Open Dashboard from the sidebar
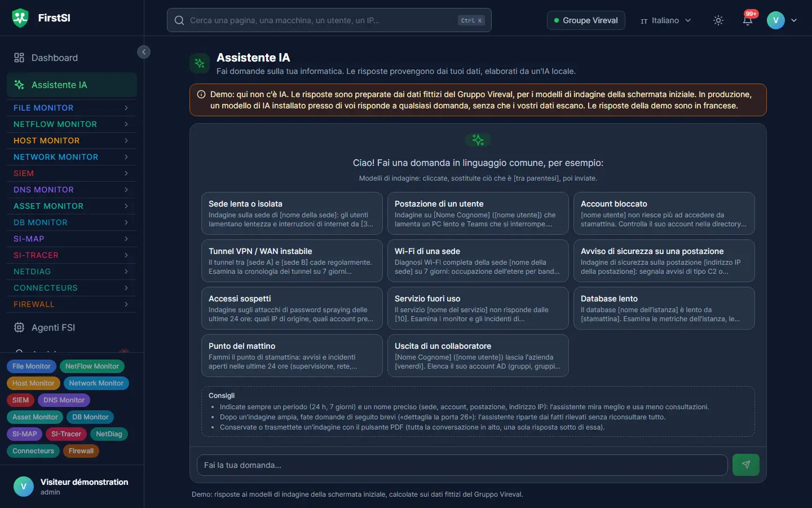This screenshot has height=508, width=812. click(72, 58)
